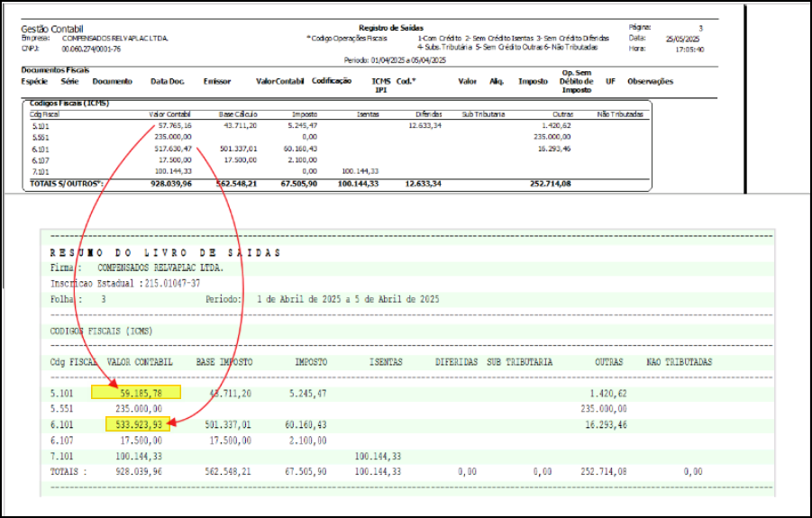Viewport: 812px width, 518px height.
Task: Click 252.714,08 in the Resumo TOTAIS row
Action: tap(604, 471)
